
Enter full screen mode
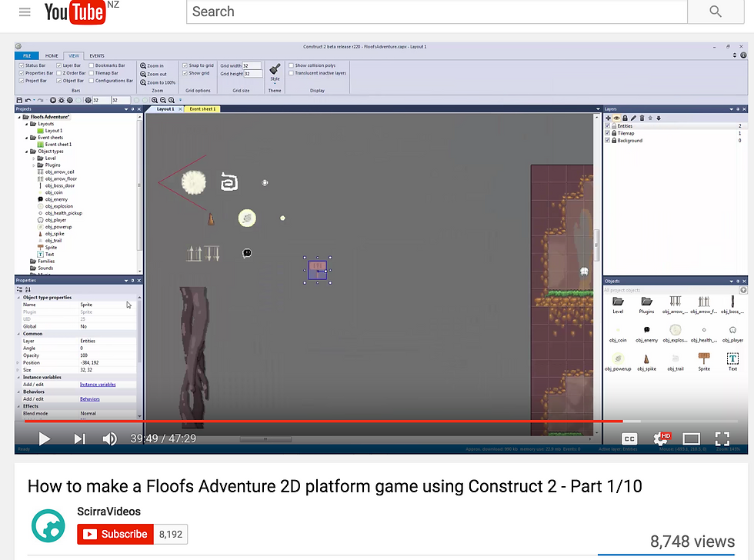pyautogui.click(x=722, y=438)
